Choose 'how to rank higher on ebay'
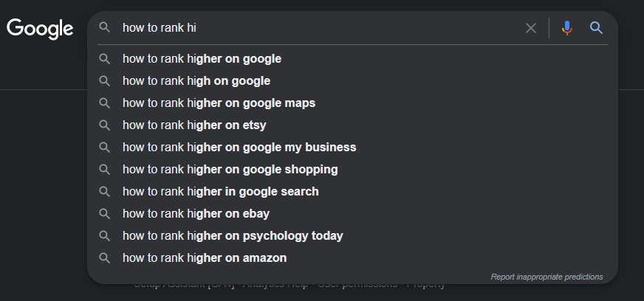Screen dimensions: 644x301 (x=196, y=213)
